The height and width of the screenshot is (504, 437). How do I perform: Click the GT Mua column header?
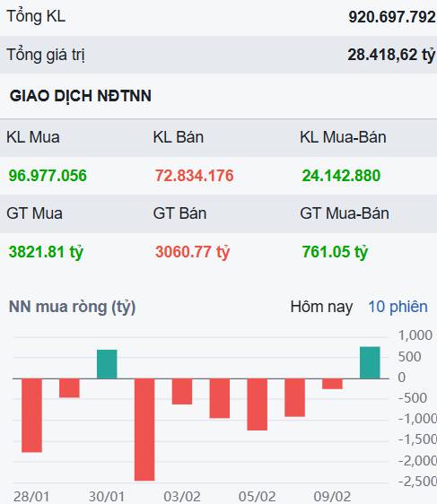(34, 213)
